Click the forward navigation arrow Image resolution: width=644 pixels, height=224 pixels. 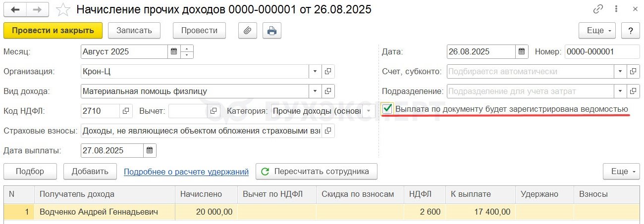point(38,9)
